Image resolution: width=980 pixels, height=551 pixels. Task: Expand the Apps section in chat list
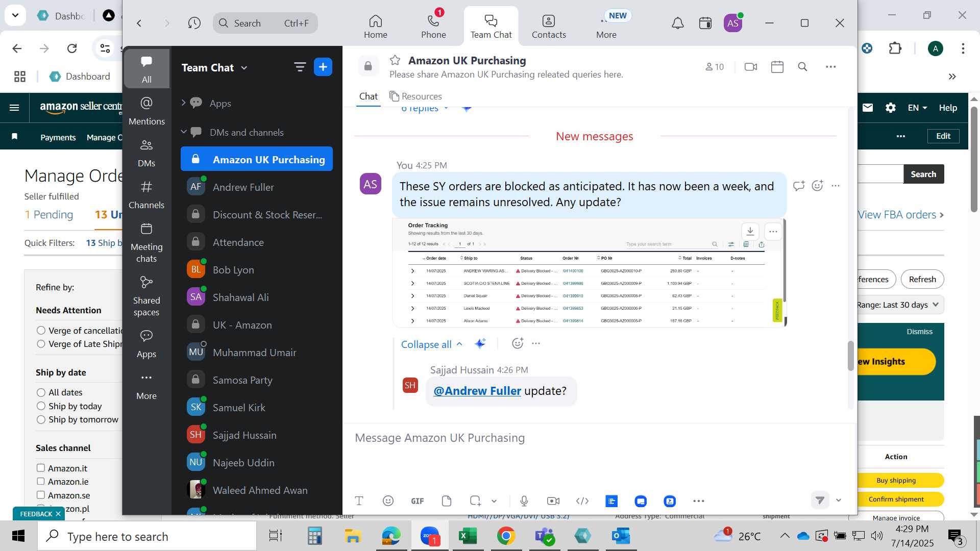183,103
